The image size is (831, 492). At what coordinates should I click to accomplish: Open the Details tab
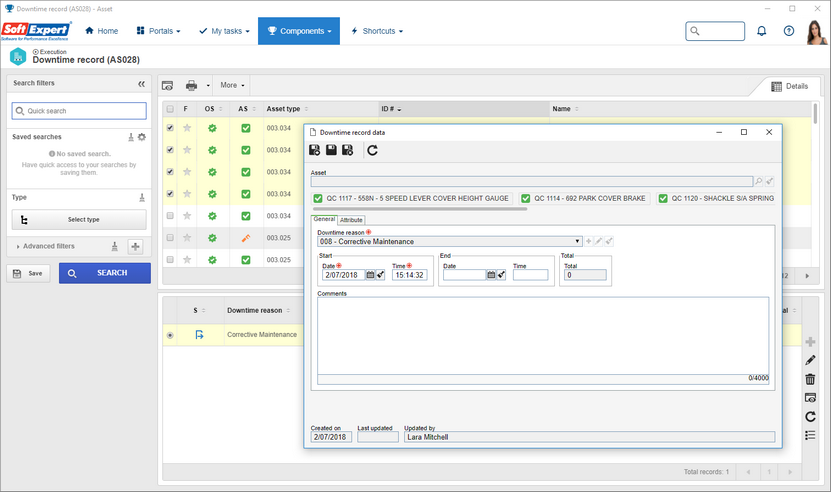(789, 86)
